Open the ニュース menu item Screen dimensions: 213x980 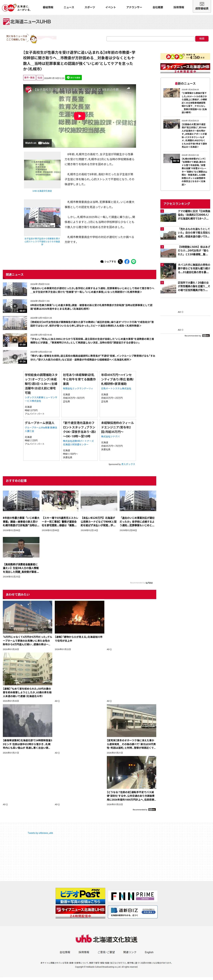point(69,7)
